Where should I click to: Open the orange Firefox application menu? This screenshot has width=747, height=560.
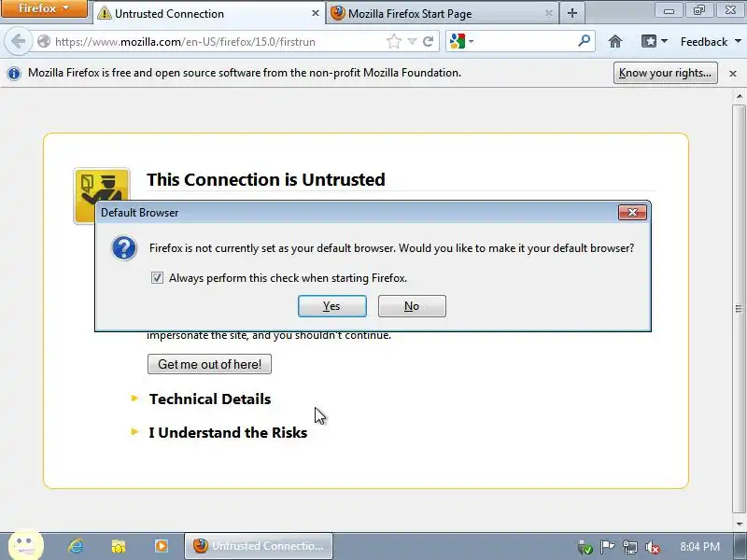point(44,8)
